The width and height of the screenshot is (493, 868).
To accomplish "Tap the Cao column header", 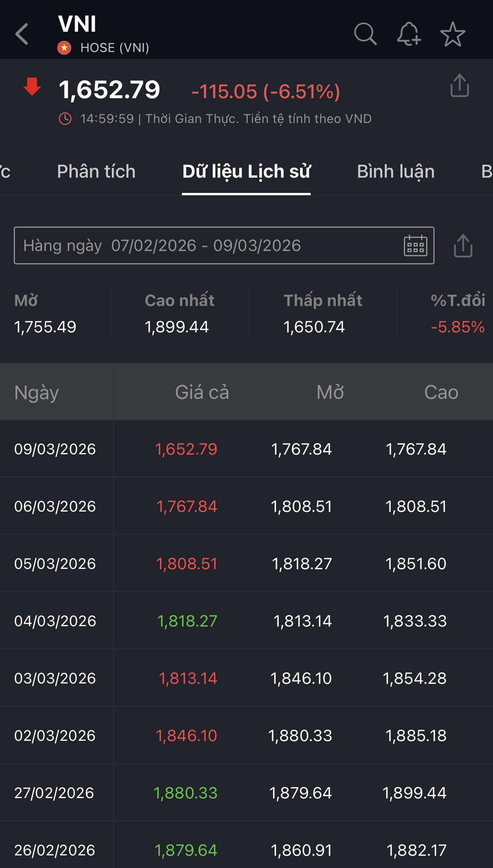I will tap(441, 392).
